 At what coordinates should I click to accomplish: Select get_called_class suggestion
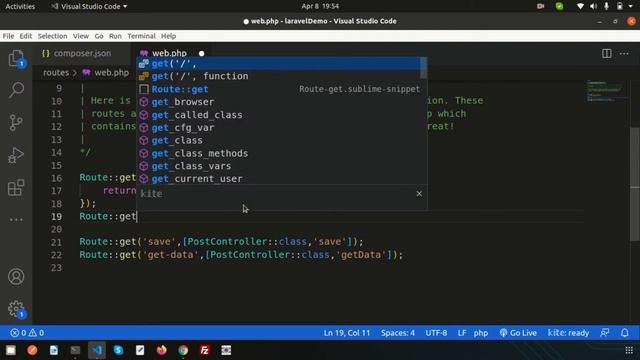278,115
